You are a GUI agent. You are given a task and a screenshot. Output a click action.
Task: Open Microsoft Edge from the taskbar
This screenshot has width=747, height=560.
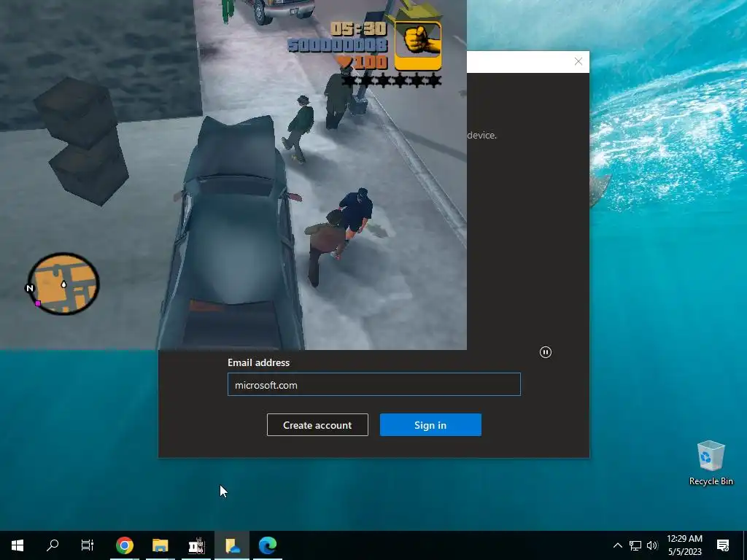pyautogui.click(x=268, y=545)
